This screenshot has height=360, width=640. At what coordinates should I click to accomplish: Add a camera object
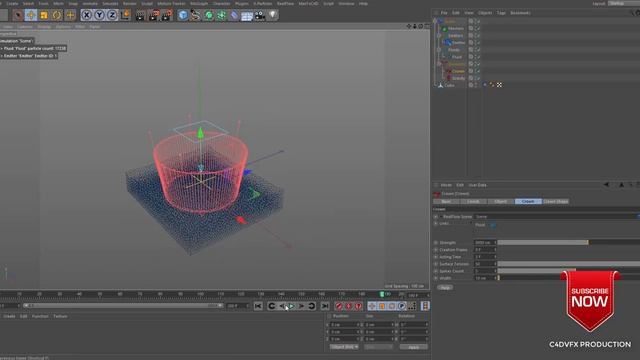click(260, 15)
